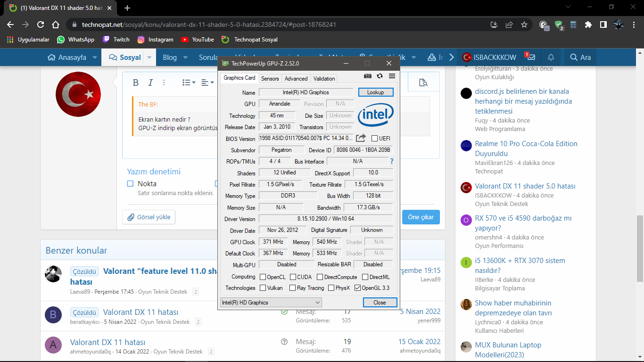The image size is (644, 362).
Task: Open the Valorant DX 11 hatası thread by beratkayıkcı
Action: pos(140,312)
